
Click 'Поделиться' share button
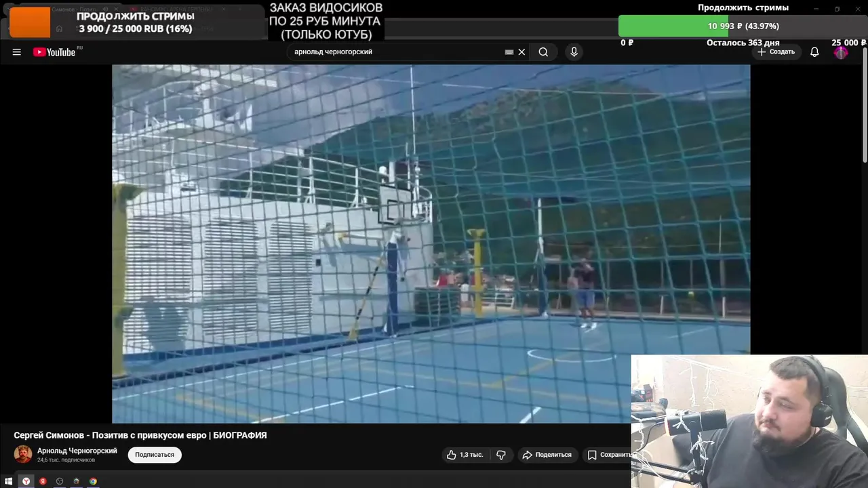pos(547,455)
